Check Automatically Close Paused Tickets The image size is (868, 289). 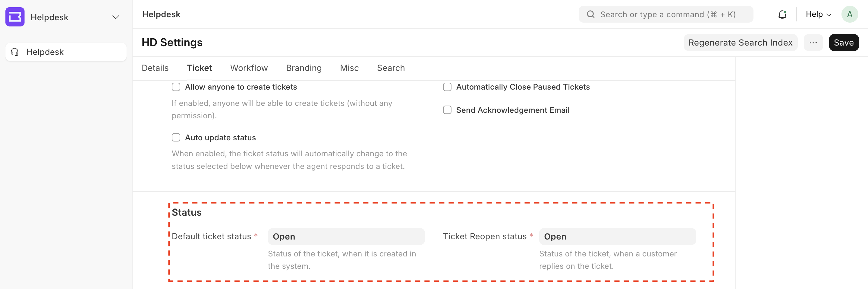(447, 87)
